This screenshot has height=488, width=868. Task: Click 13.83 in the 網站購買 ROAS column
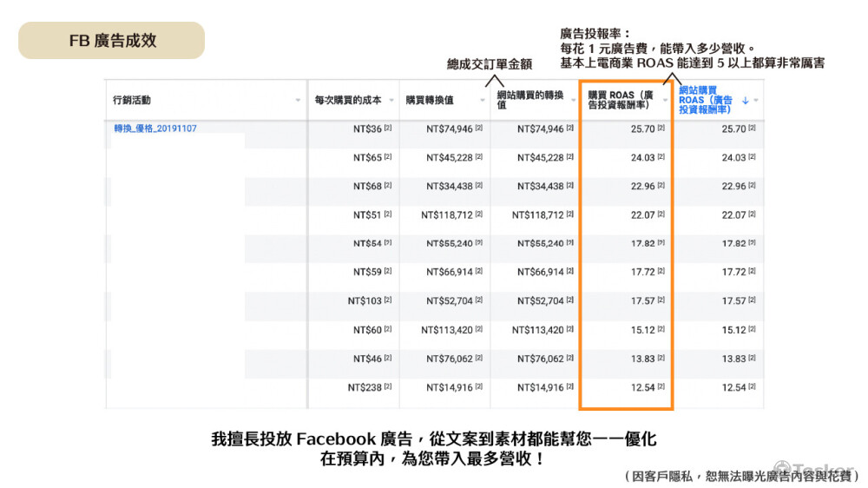[x=733, y=359]
